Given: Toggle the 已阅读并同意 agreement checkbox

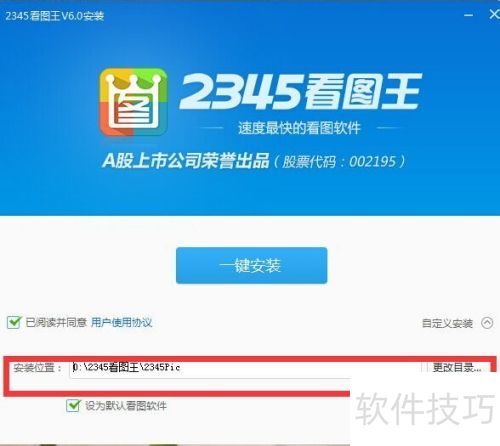Looking at the screenshot, I should point(14,322).
